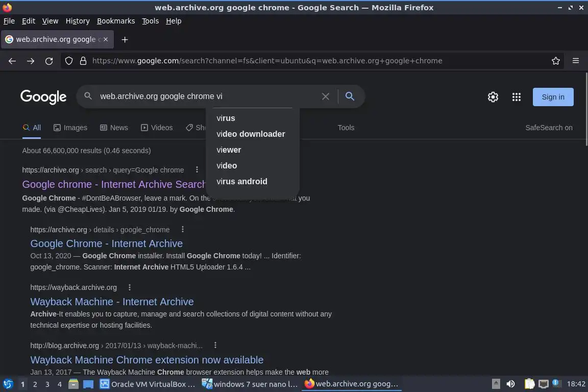Screen dimensions: 588x392
Task: Open Wayback Machine Chrome extension now available
Action: point(147,360)
